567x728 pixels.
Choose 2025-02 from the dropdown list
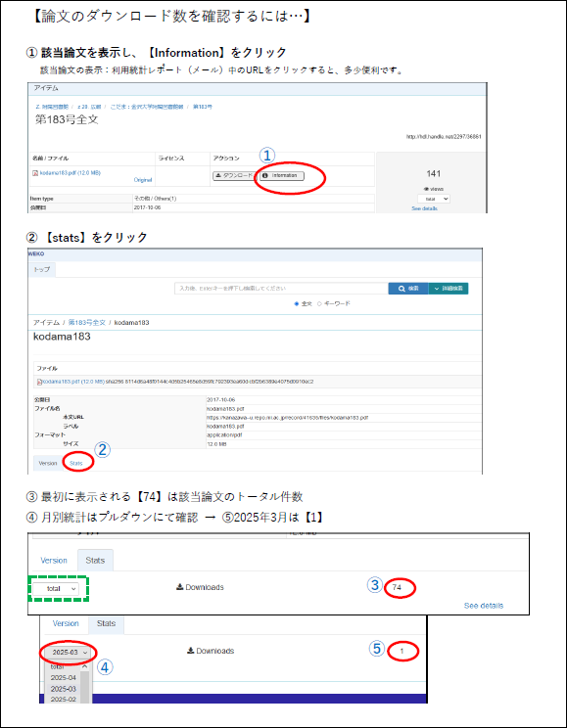coord(64,699)
